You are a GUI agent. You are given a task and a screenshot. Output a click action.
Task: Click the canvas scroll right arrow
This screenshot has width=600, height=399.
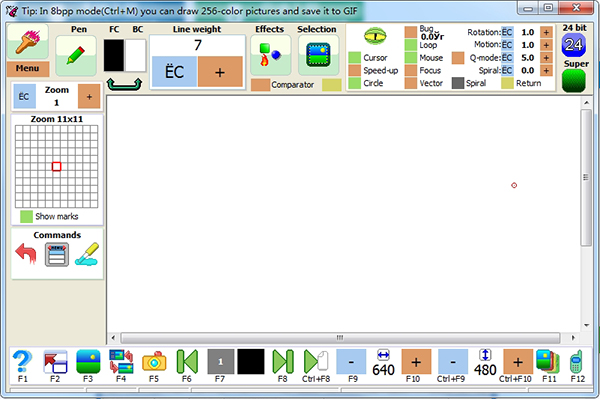[x=573, y=338]
